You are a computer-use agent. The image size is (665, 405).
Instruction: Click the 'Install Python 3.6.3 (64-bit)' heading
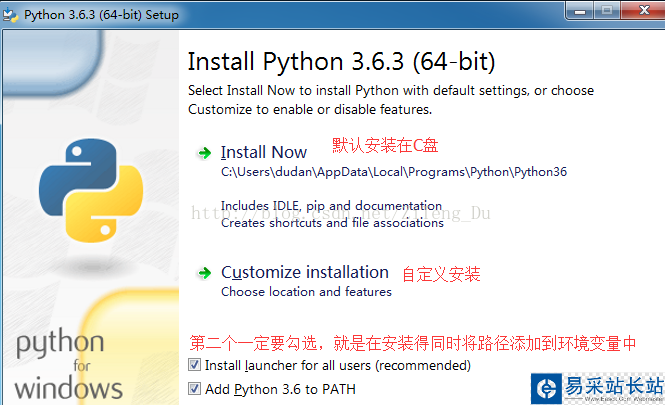pos(341,62)
